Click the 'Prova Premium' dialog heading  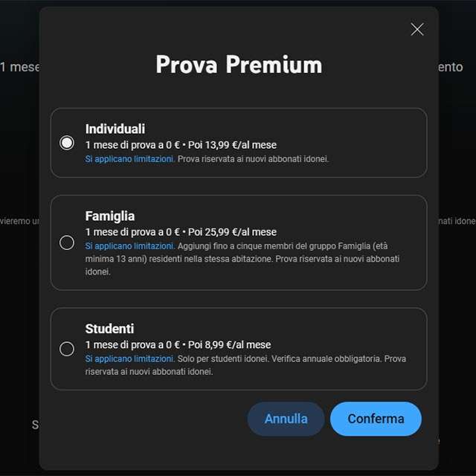(x=239, y=65)
